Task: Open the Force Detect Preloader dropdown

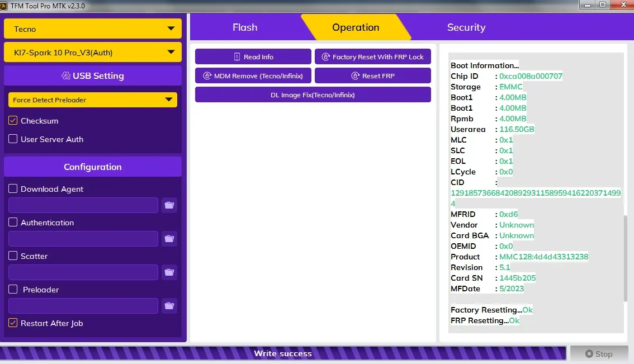Action: [x=93, y=100]
